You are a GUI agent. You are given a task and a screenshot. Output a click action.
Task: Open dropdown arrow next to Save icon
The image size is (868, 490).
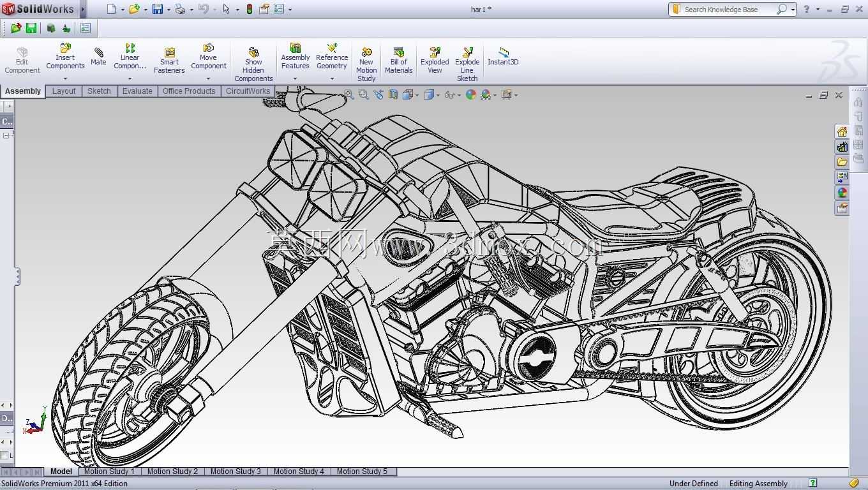coord(168,10)
